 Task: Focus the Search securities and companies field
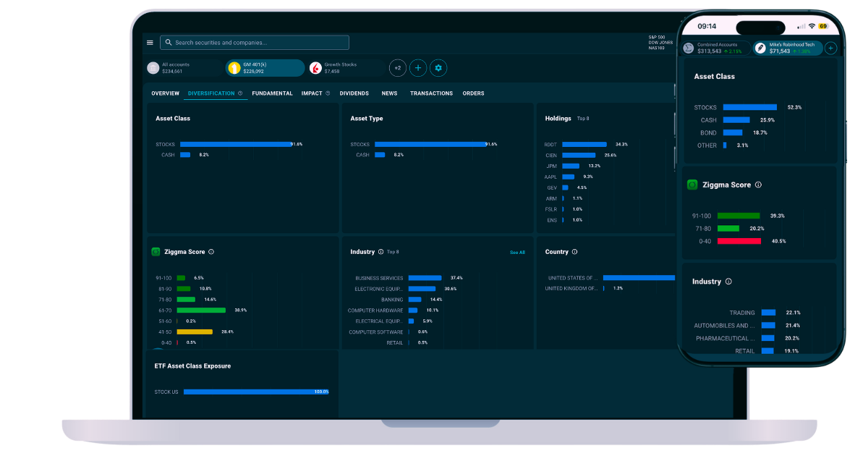255,43
